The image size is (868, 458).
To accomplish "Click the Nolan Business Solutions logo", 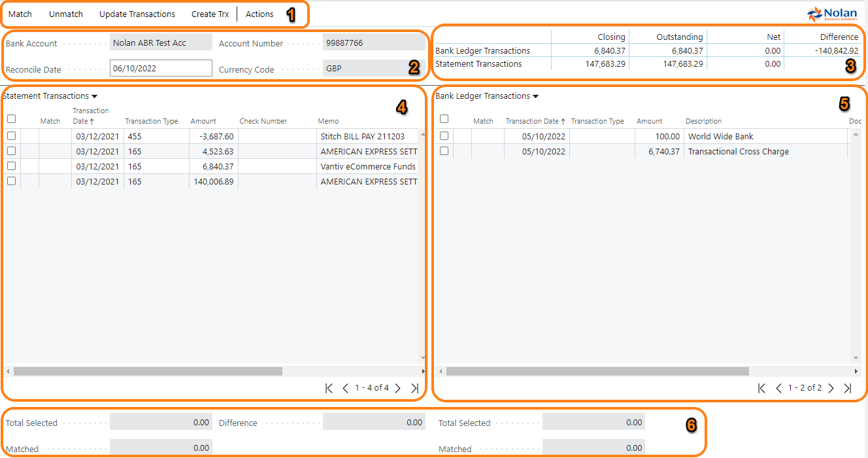I will 831,14.
